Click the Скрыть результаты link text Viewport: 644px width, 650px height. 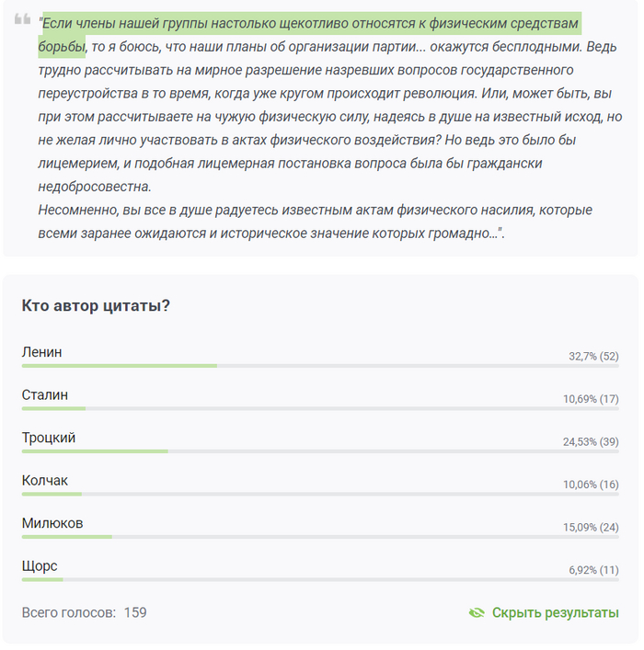point(555,613)
